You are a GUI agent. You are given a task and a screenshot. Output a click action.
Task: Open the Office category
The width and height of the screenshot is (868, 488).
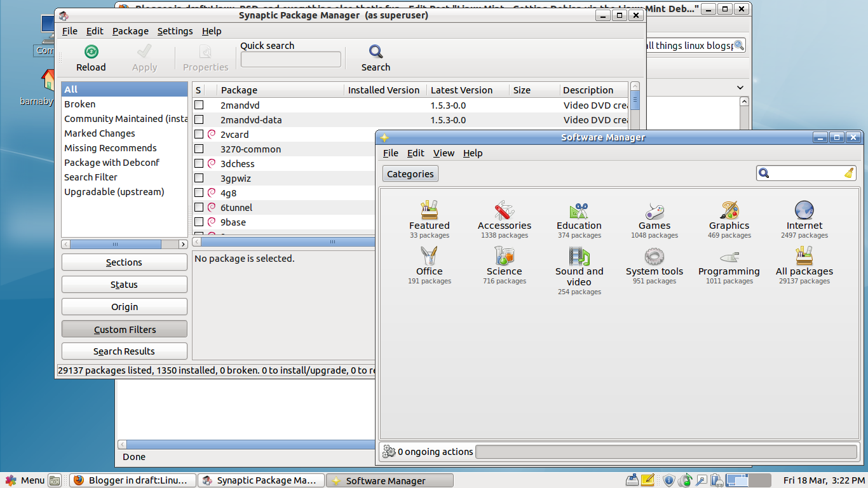coord(430,265)
